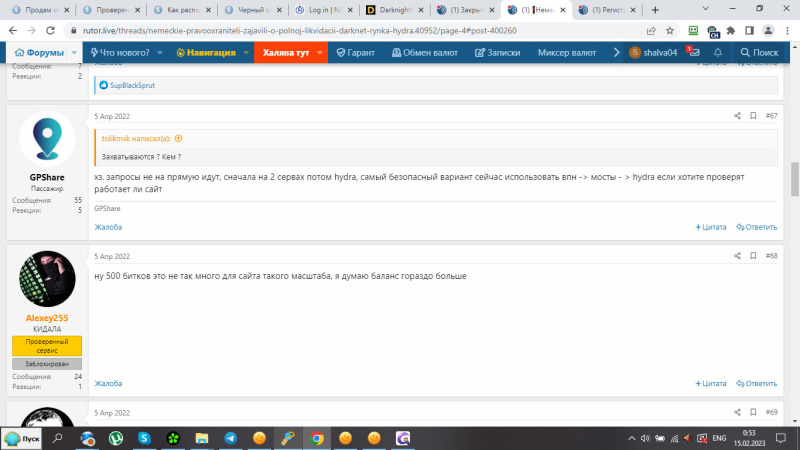The width and height of the screenshot is (800, 450).
Task: Click the expand arrow on tolikmsk's quote
Action: [179, 138]
